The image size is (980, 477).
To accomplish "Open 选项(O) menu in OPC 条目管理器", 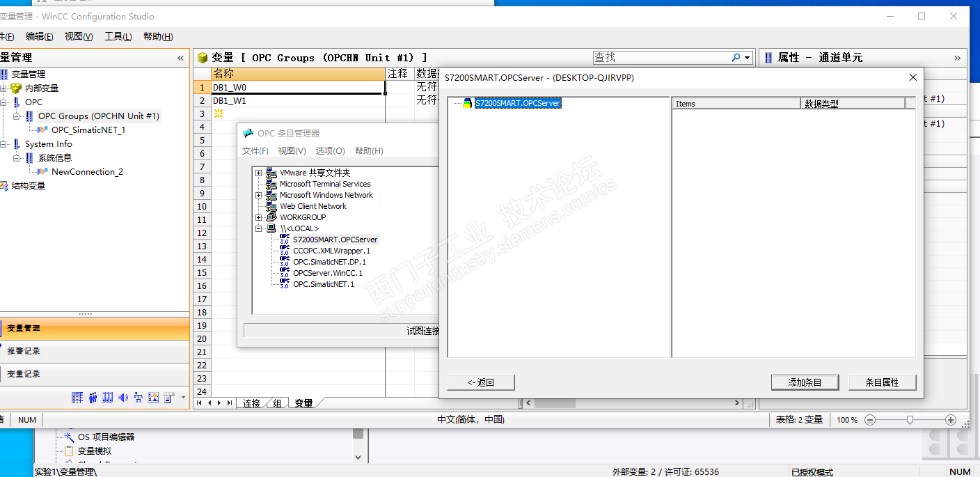I will (x=330, y=151).
